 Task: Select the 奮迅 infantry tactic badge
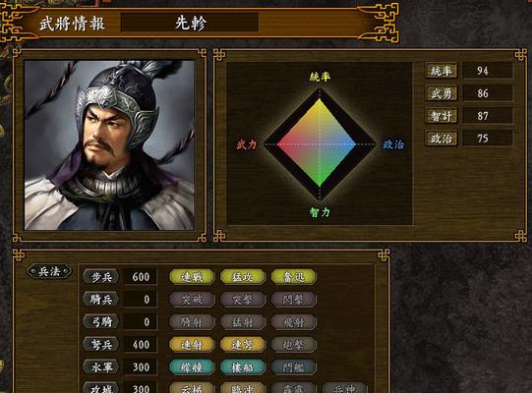pyautogui.click(x=293, y=277)
